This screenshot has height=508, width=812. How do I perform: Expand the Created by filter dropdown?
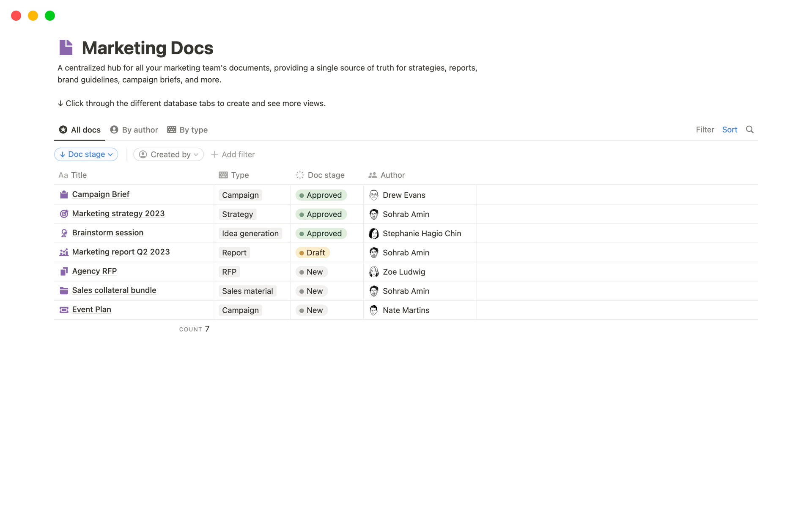click(x=169, y=155)
